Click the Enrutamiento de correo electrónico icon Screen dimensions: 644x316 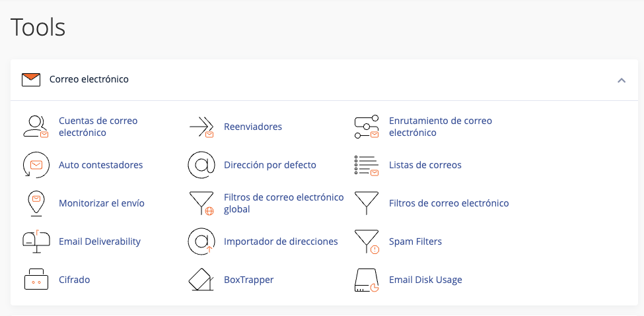(366, 127)
